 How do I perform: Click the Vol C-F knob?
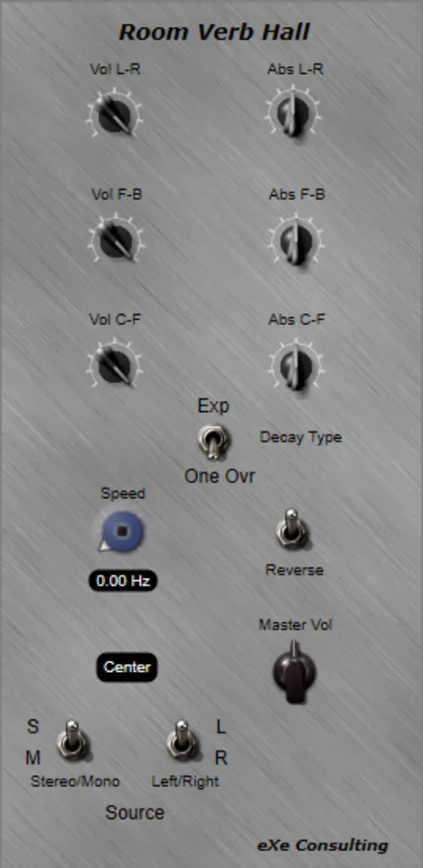tap(115, 364)
